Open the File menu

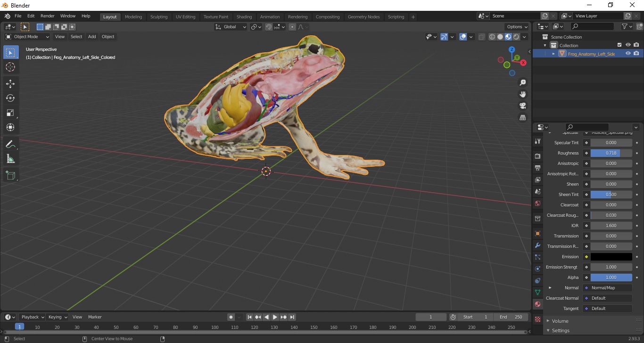point(18,16)
